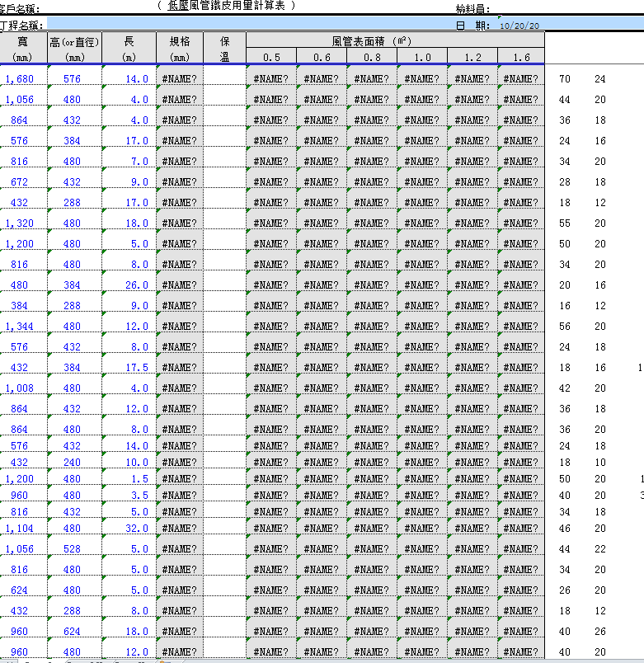The height and width of the screenshot is (663, 644).
Task: Select the 1.2 thickness header
Action: 472,57
